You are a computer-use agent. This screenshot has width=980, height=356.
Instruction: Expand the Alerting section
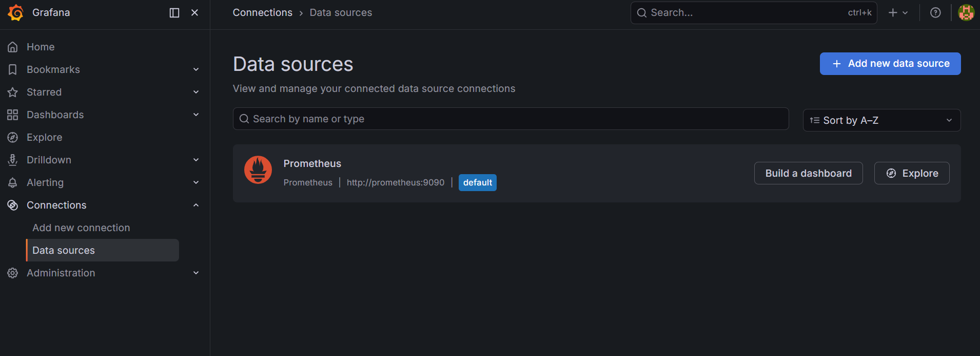196,182
